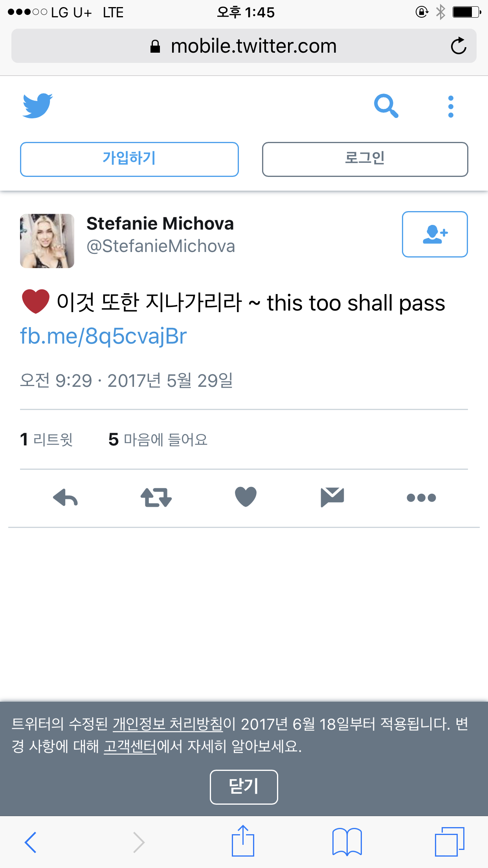This screenshot has height=868, width=488.
Task: Open the search magnifier icon
Action: point(386,106)
